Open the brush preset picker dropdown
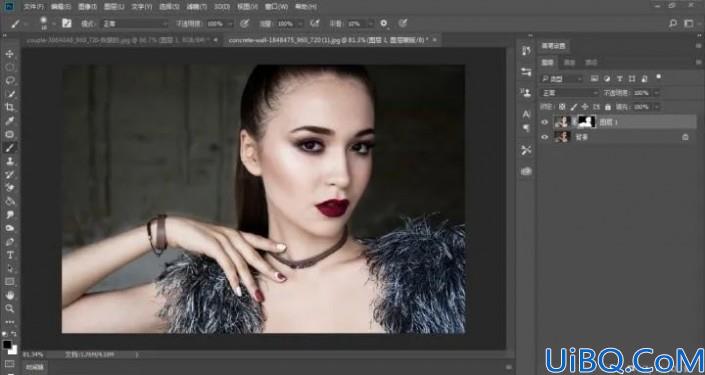 point(53,24)
